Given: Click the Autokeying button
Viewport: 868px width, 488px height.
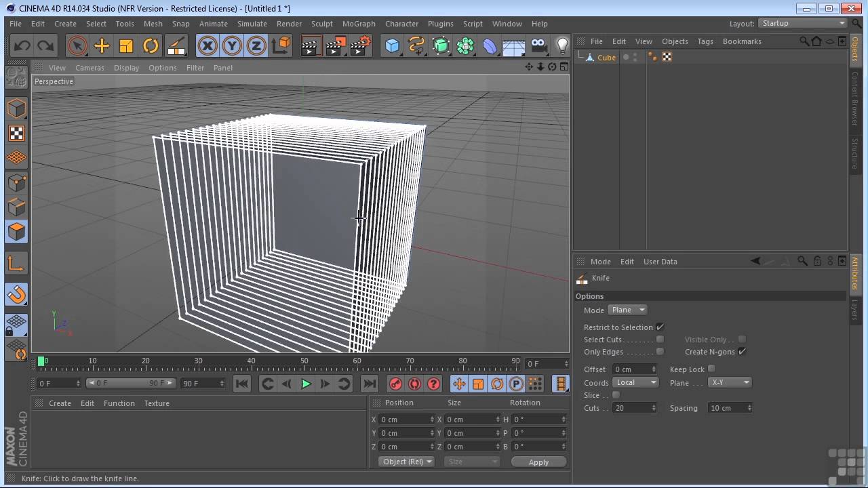Looking at the screenshot, I should pos(414,384).
